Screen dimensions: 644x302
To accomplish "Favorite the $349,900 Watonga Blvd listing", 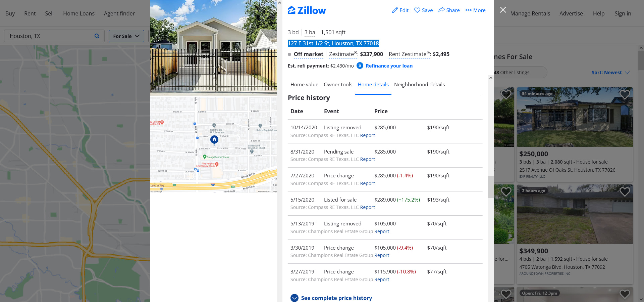I will click(x=625, y=192).
